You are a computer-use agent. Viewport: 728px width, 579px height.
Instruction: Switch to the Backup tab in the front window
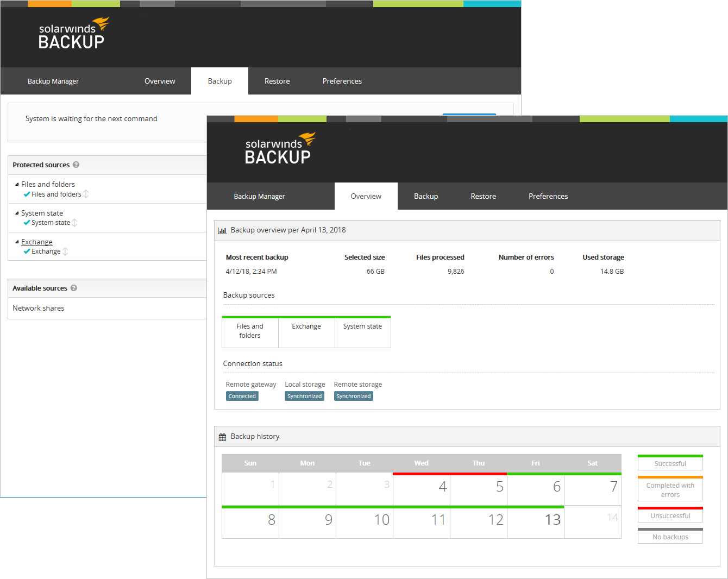(426, 196)
